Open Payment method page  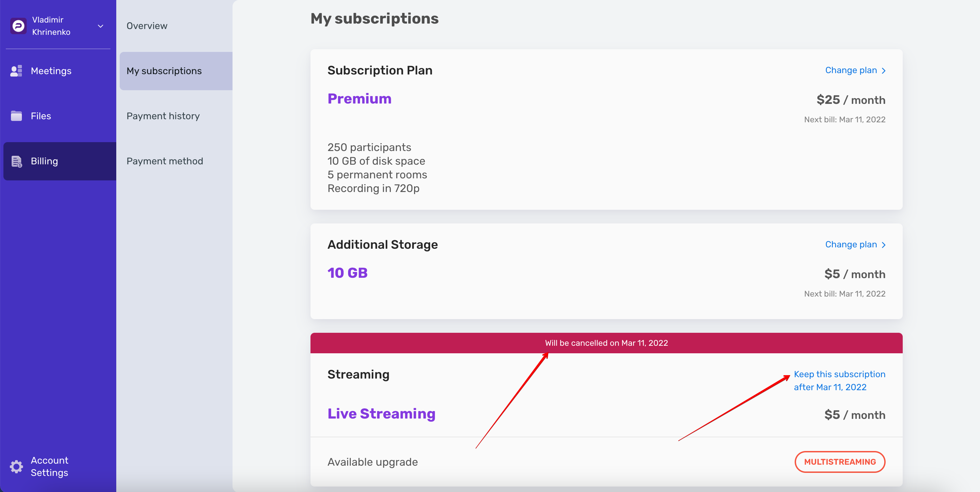(165, 161)
